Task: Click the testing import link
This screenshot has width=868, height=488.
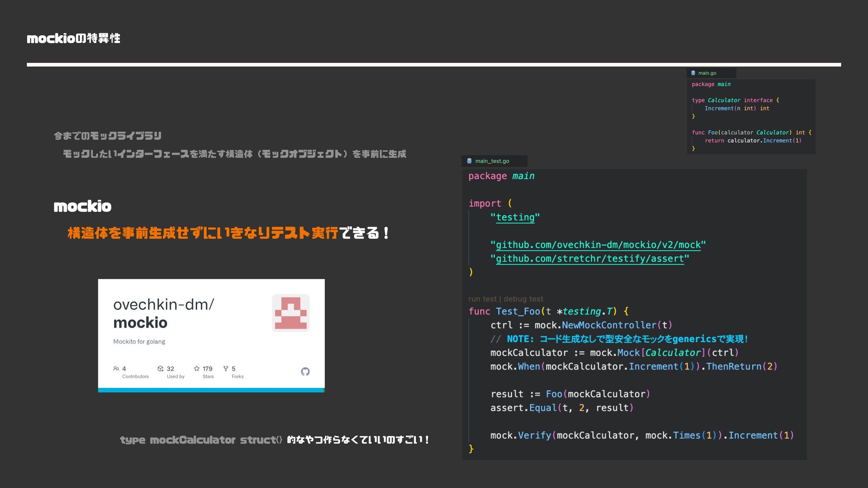Action: click(x=515, y=217)
